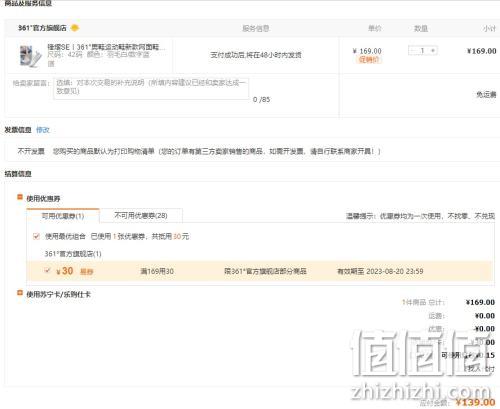This screenshot has width=500, height=409.
Task: Focus the quantity field showing 1
Action: coord(423,51)
